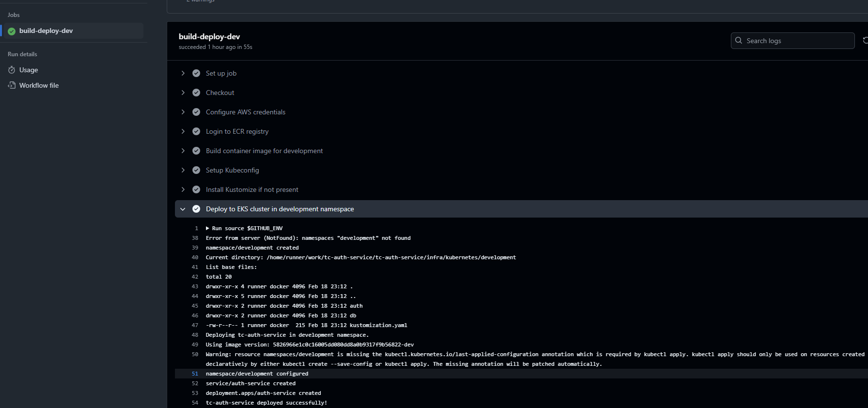
Task: Expand Install Kustomize if not present step
Action: [183, 189]
